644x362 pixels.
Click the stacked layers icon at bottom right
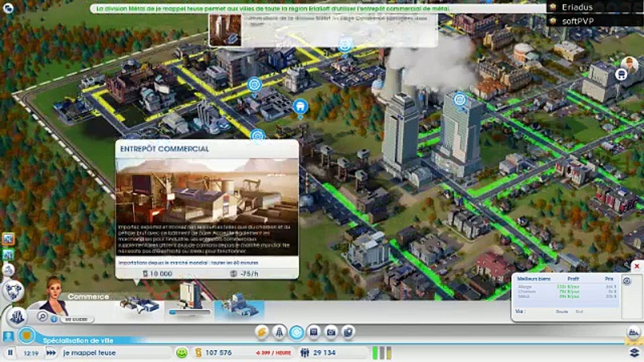pyautogui.click(x=634, y=352)
